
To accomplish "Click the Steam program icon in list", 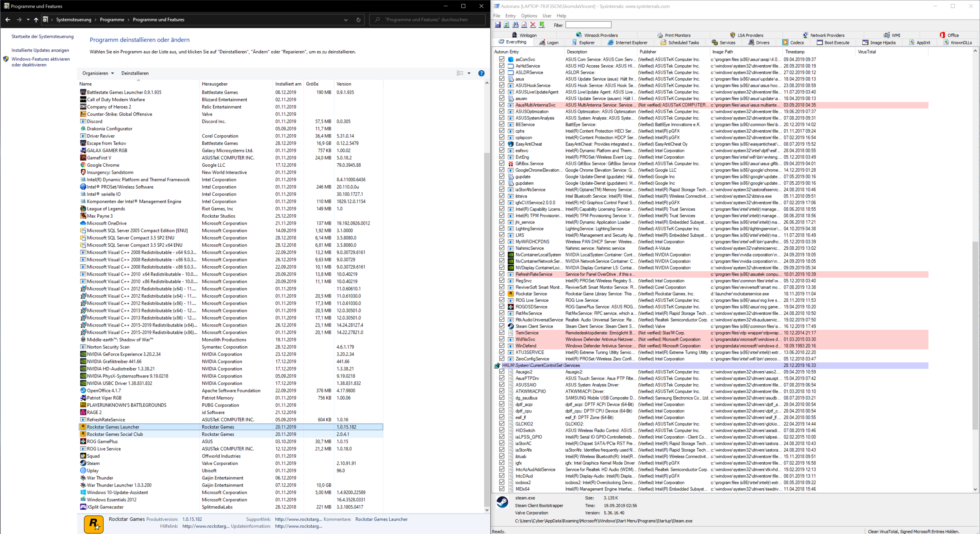I will [x=83, y=463].
